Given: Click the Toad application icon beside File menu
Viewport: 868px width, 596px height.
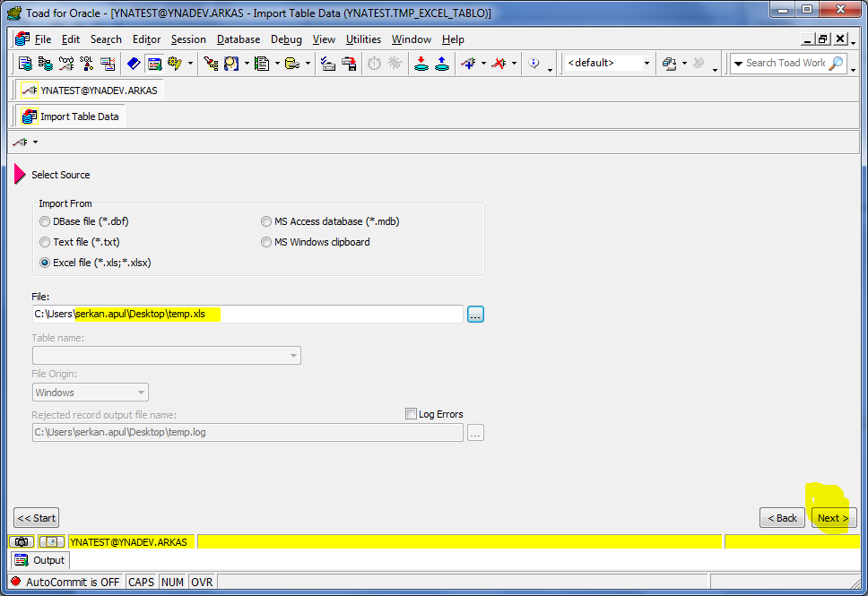Looking at the screenshot, I should coord(22,39).
